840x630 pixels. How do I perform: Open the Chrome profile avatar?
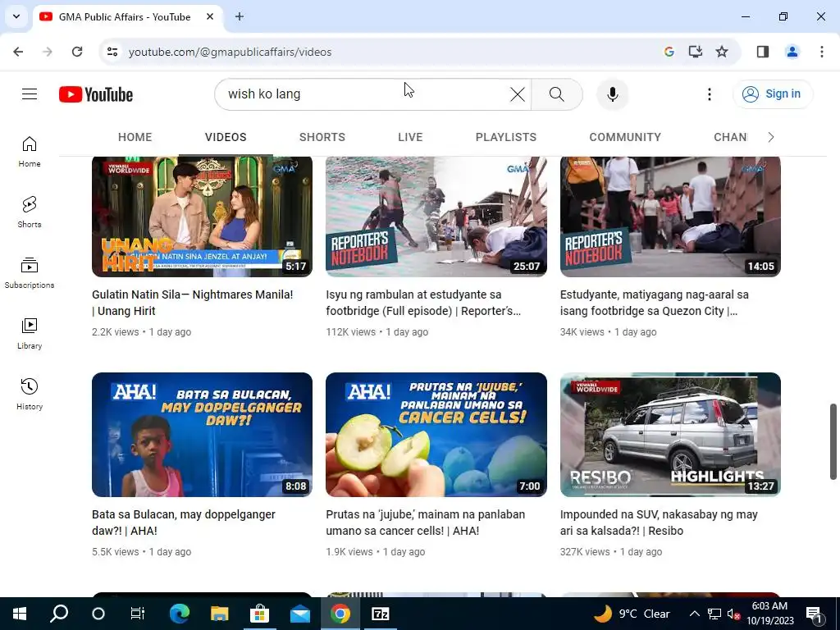[792, 52]
